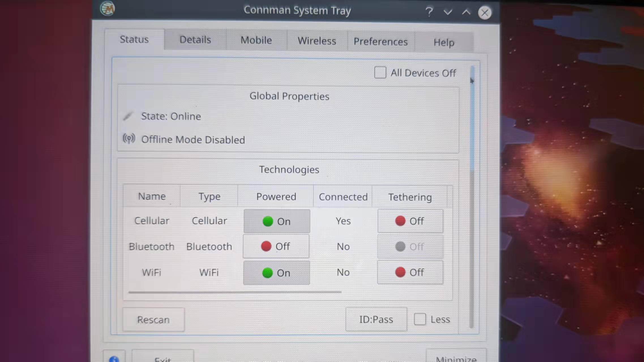Click the vertical scrollbar on the right
The width and height of the screenshot is (644, 362).
[472, 119]
